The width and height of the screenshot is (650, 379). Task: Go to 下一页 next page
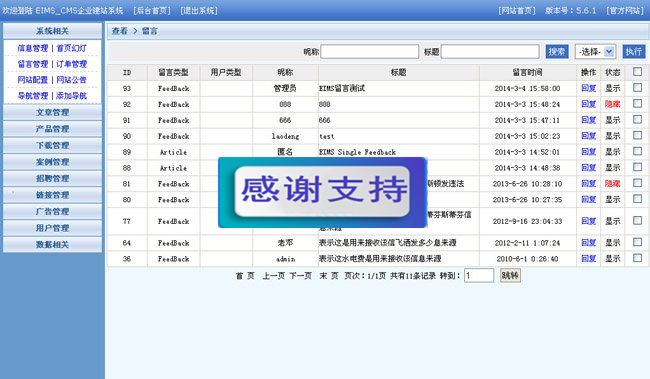[301, 276]
